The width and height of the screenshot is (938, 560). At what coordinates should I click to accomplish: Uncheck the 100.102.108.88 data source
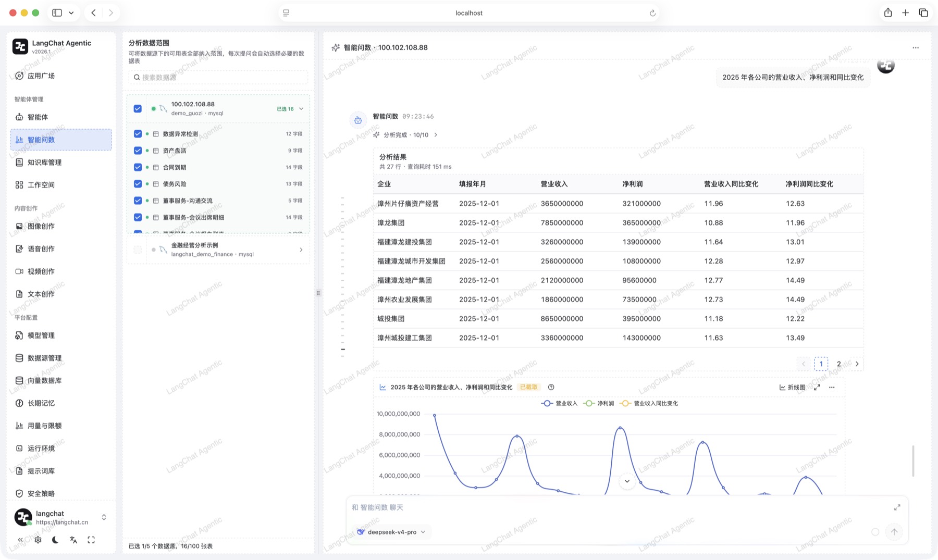tap(138, 108)
